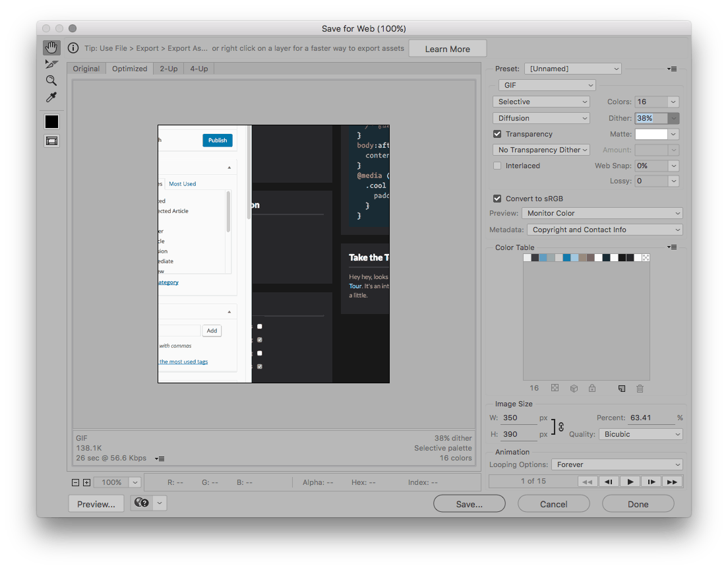Expand the Colors count dropdown arrow
This screenshot has height=570, width=728.
(x=673, y=102)
